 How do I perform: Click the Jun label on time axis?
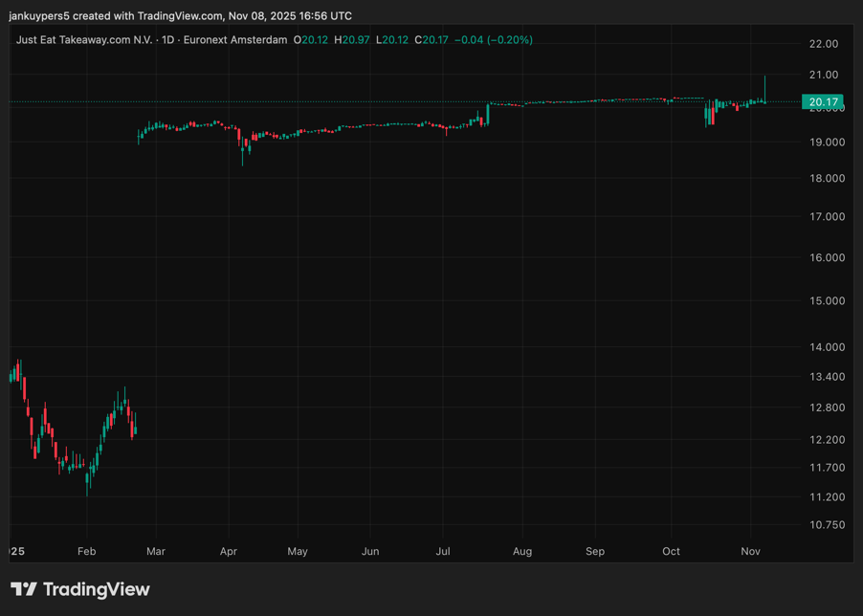click(370, 551)
